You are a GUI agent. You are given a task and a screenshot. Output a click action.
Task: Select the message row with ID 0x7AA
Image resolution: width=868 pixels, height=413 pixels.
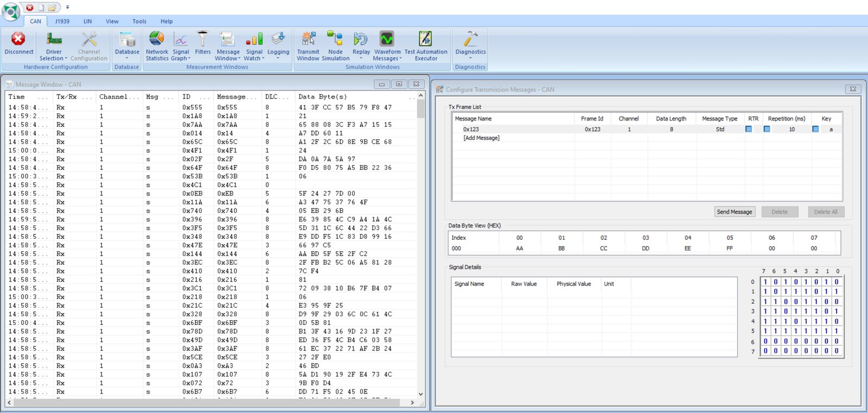coord(212,125)
